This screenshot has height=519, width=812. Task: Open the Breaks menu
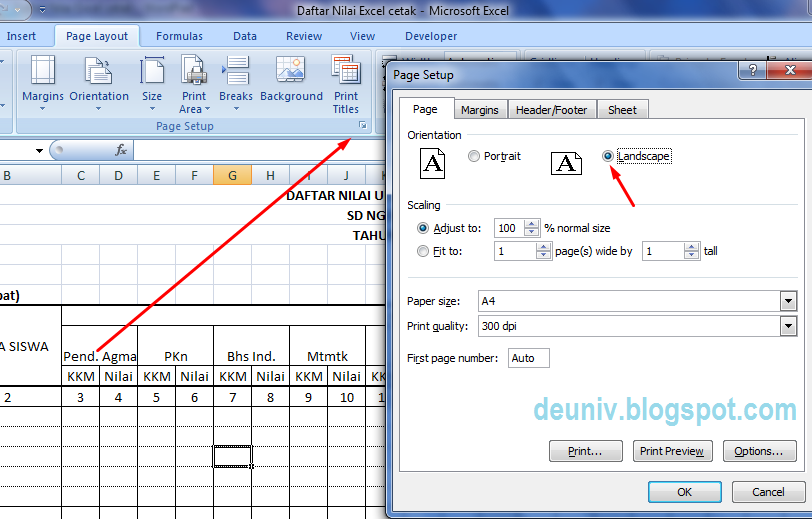coord(236,83)
